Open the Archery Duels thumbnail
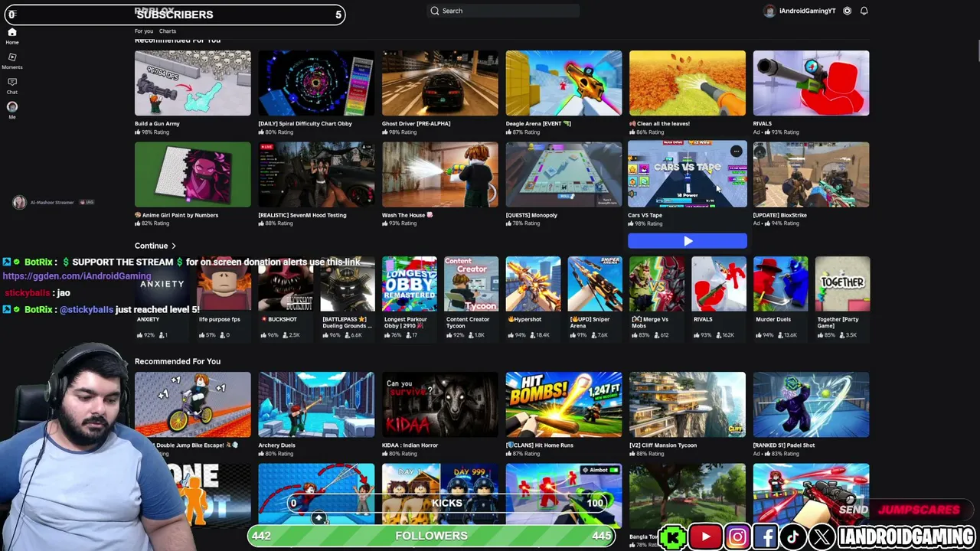Viewport: 980px width, 551px height. click(316, 405)
